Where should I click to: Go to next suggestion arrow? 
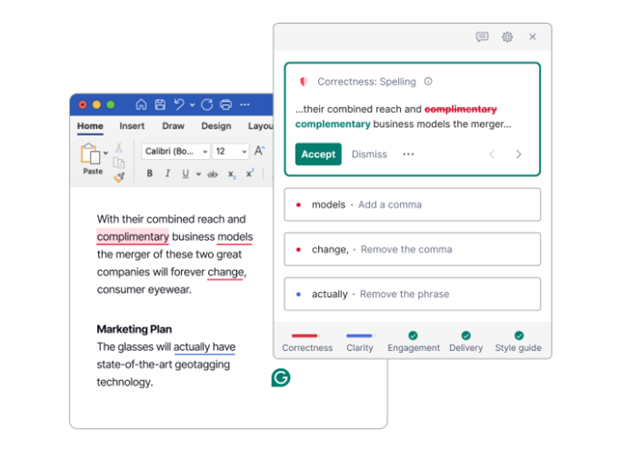[518, 154]
